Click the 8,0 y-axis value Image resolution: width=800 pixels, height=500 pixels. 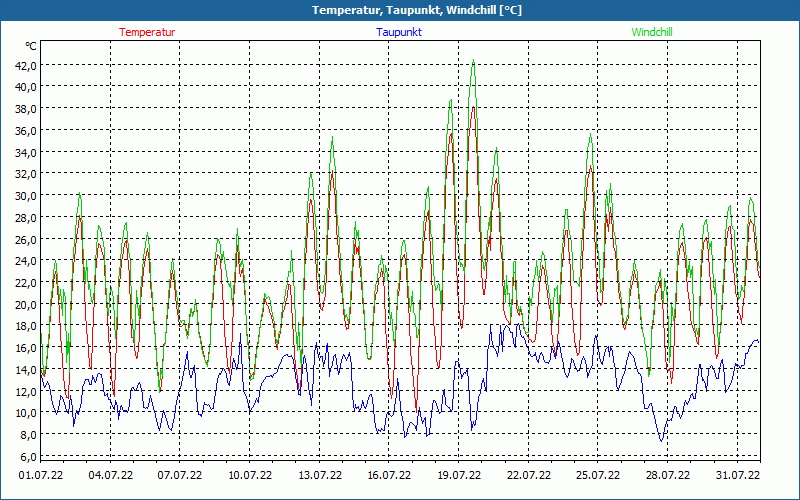coord(29,435)
